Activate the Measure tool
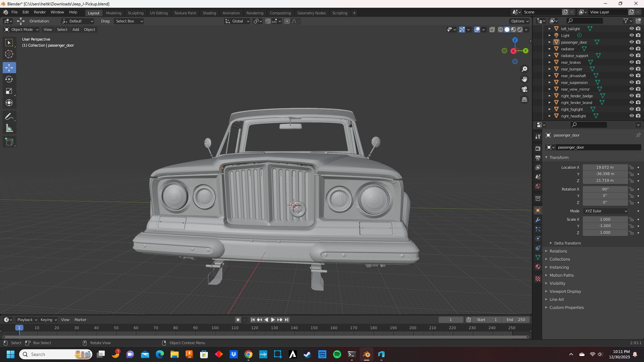This screenshot has width=644, height=362. tap(9, 128)
